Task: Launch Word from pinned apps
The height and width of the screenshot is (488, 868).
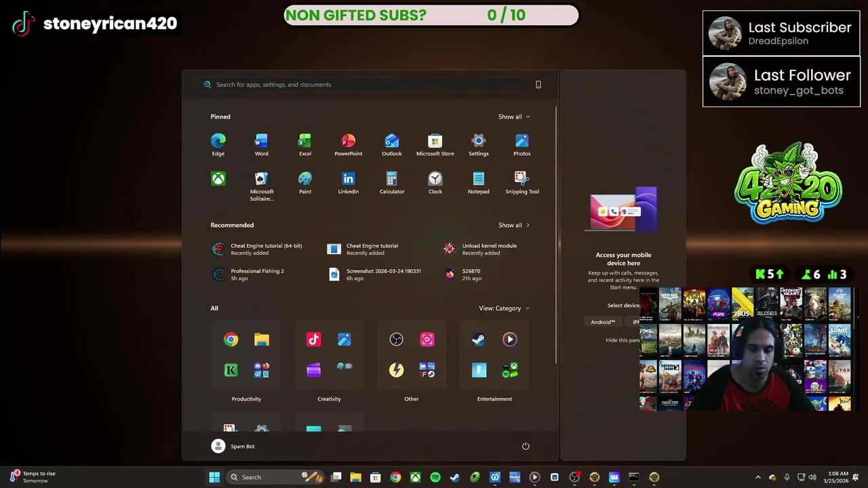Action: [261, 144]
